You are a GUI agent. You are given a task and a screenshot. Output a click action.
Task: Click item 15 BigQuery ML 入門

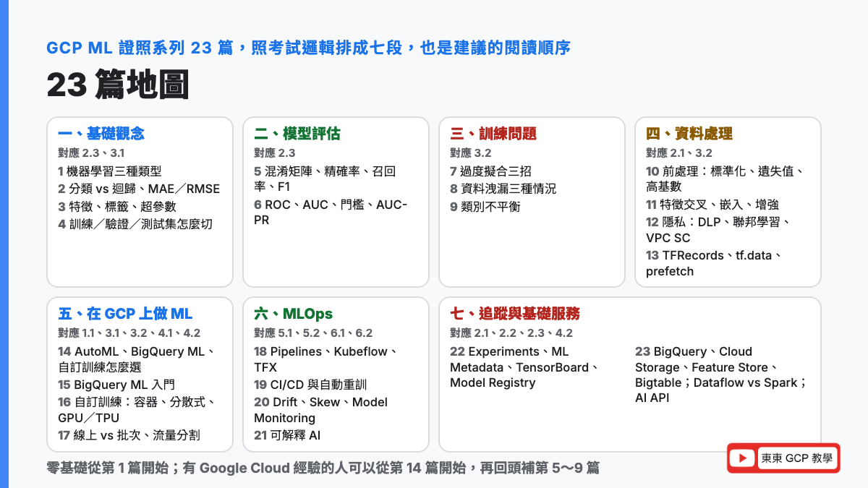[116, 385]
